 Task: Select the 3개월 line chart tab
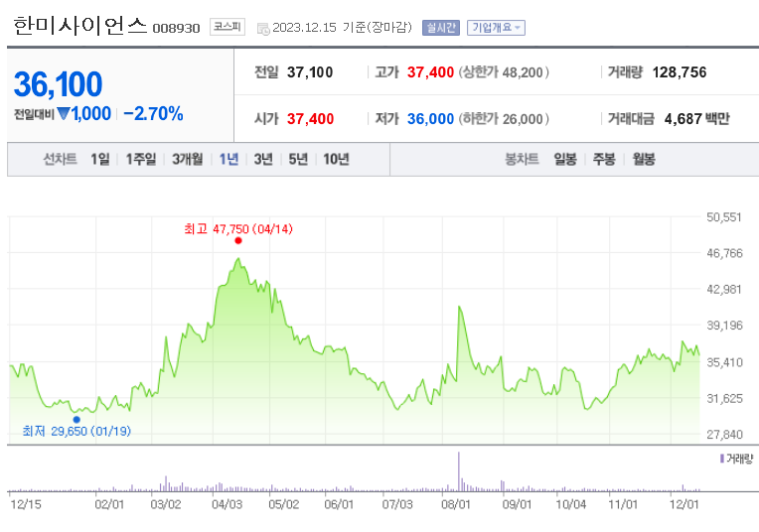pyautogui.click(x=188, y=159)
